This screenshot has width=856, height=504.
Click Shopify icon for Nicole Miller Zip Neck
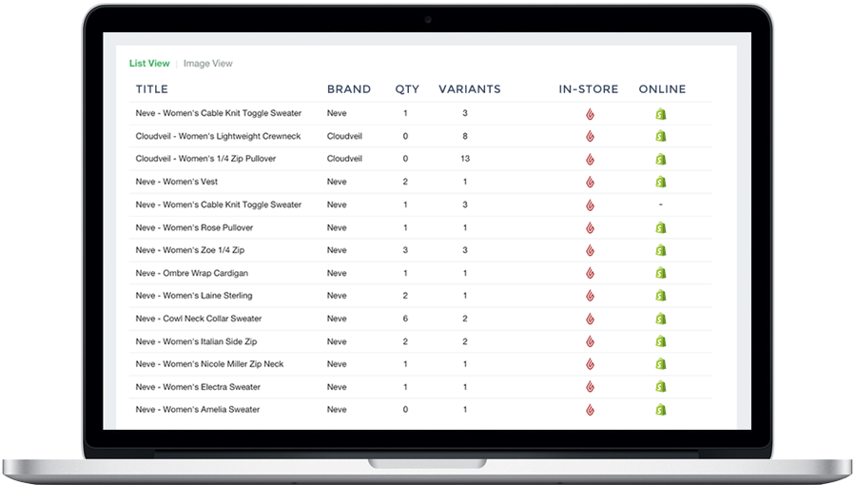pyautogui.click(x=661, y=363)
